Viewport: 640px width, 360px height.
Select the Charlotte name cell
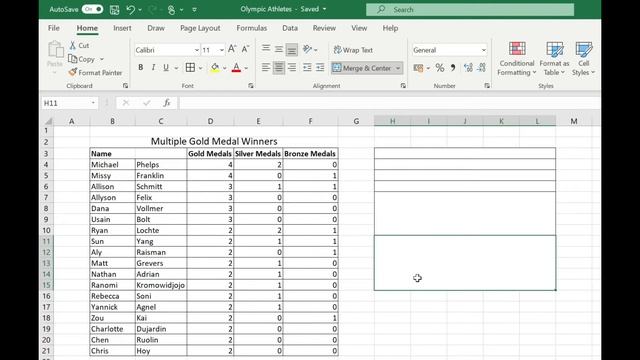(x=112, y=329)
